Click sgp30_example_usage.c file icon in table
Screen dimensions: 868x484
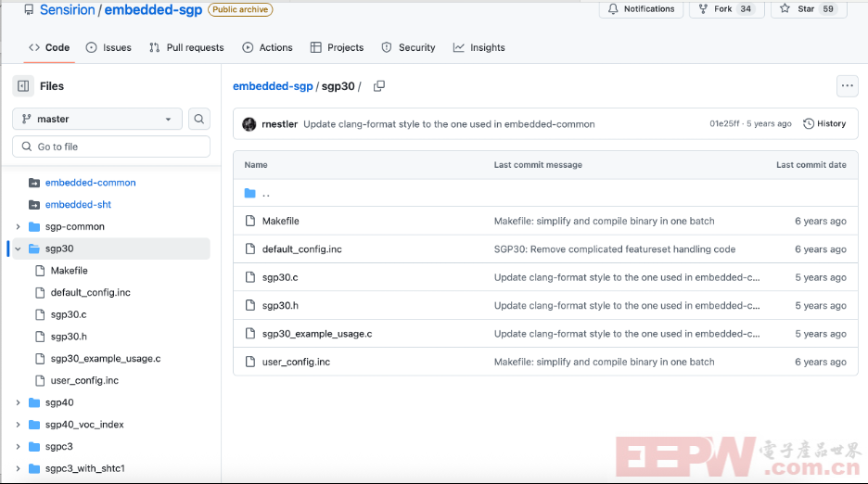(x=250, y=334)
